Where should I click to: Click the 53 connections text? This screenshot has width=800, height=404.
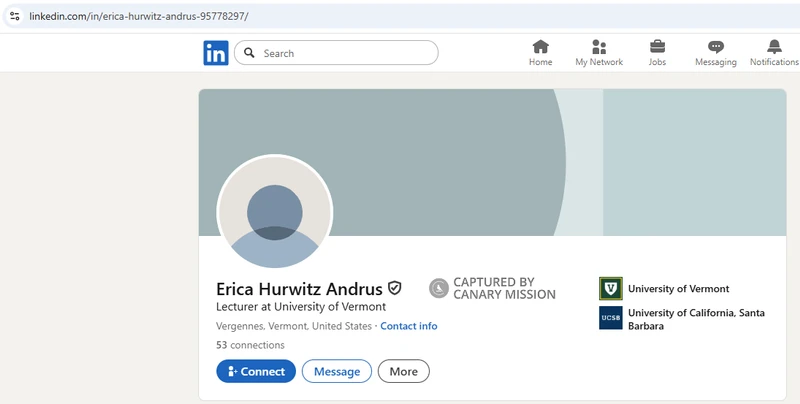(250, 345)
